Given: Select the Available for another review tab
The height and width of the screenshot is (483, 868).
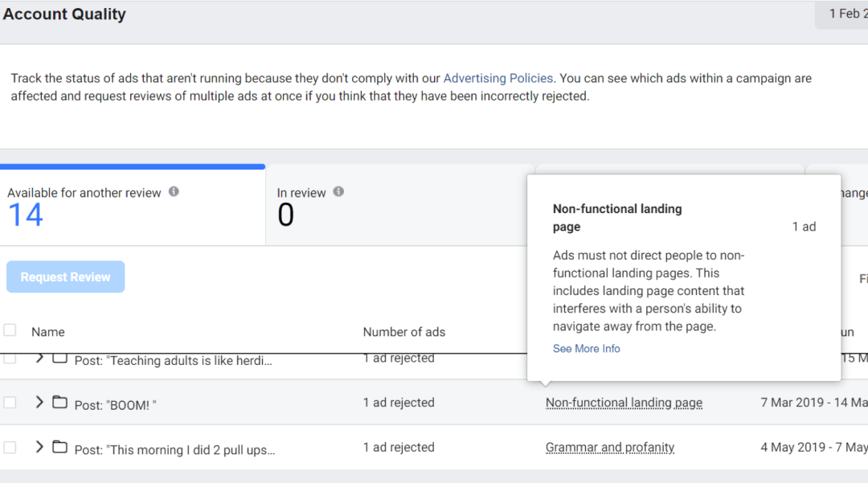Looking at the screenshot, I should click(x=133, y=205).
